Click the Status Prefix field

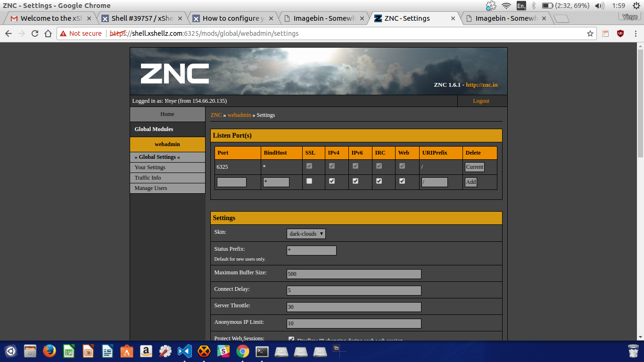pos(312,250)
